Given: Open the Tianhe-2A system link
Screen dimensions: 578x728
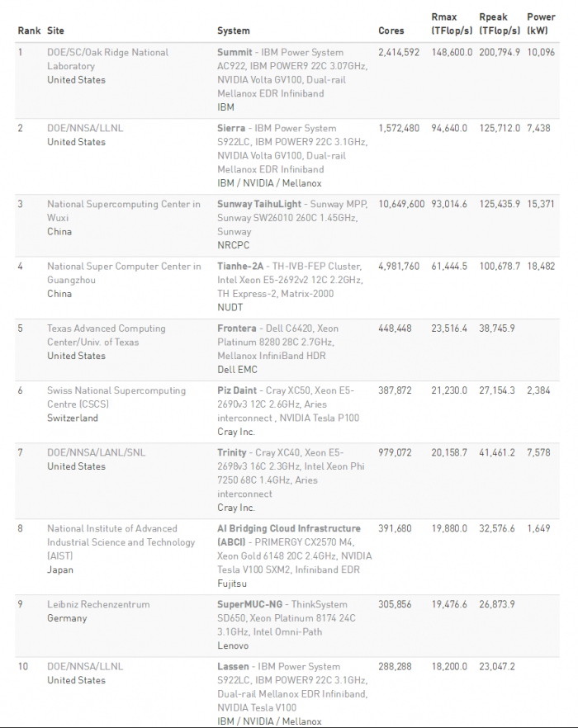Looking at the screenshot, I should (241, 266).
